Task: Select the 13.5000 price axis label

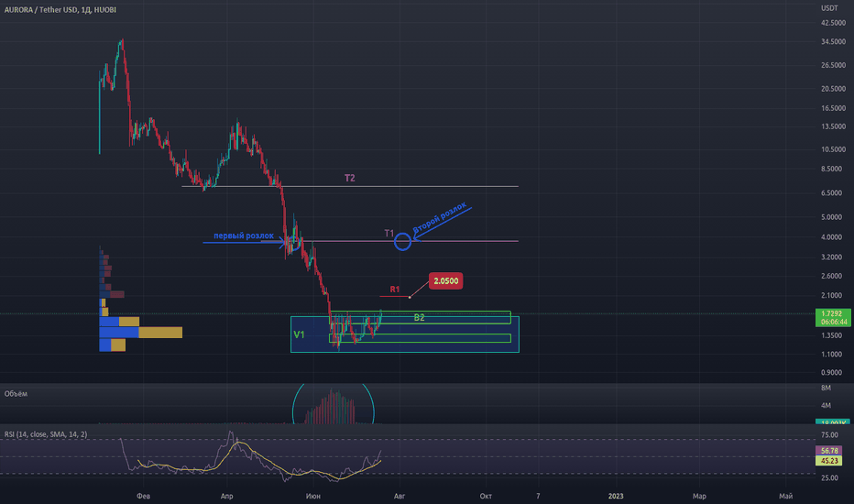Action: click(x=833, y=126)
